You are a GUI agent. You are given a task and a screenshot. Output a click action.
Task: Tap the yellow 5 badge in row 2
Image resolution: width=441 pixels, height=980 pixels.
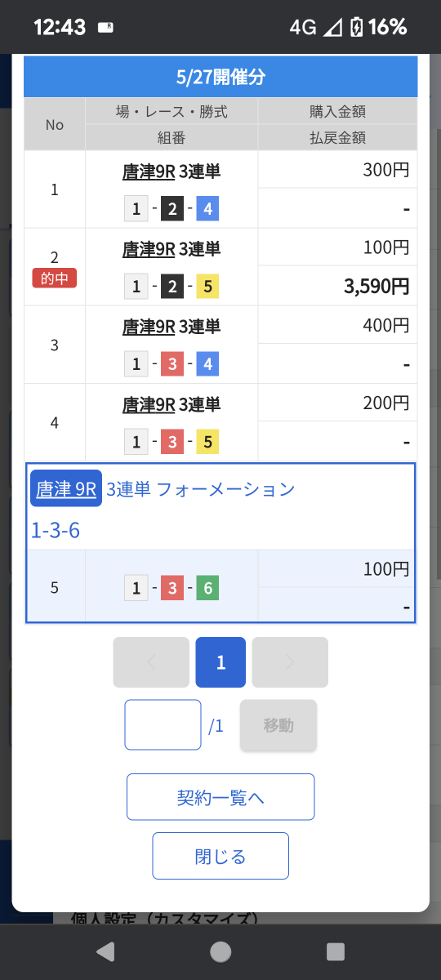207,287
